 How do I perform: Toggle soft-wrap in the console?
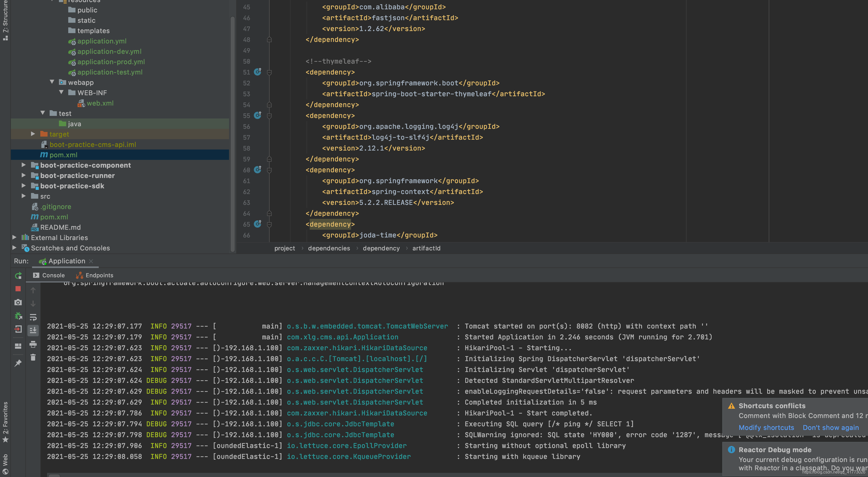[33, 317]
